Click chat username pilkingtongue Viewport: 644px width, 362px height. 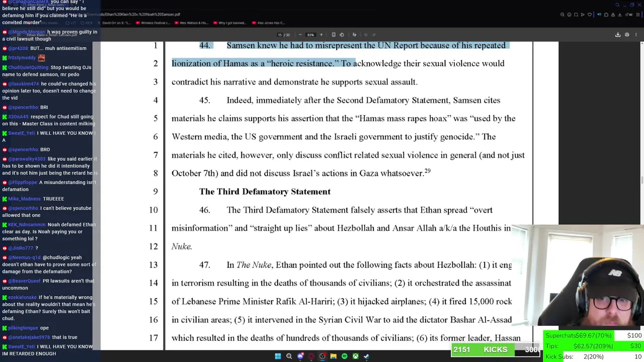click(23, 328)
